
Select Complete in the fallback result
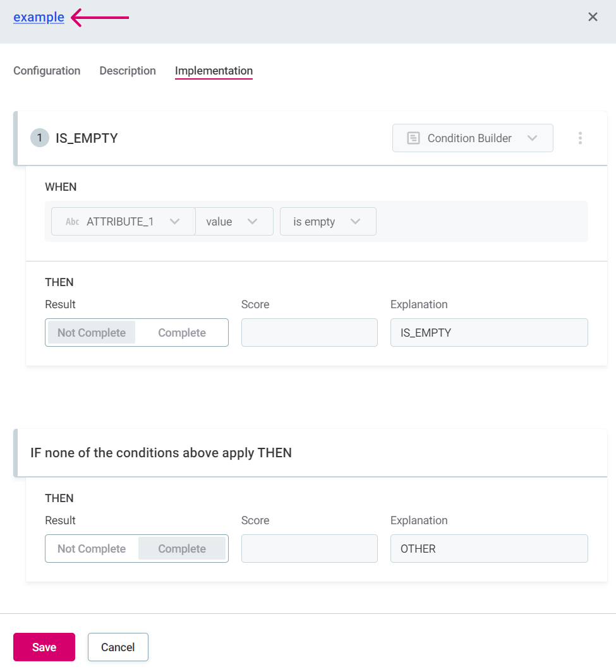pos(182,549)
